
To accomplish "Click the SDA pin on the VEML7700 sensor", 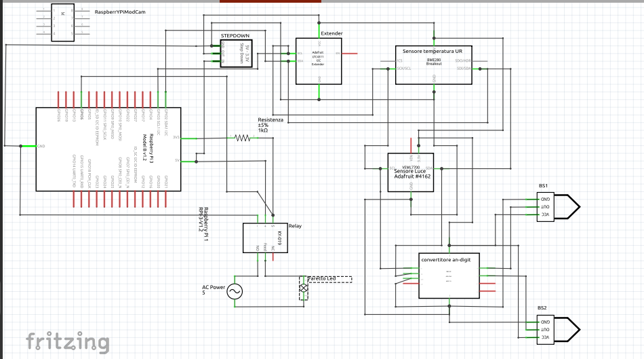I will point(438,168).
